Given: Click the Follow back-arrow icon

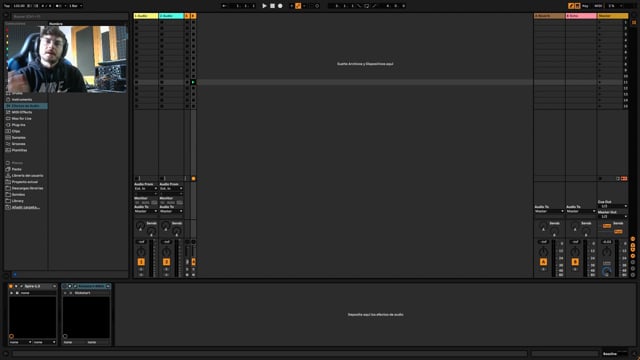Looking at the screenshot, I should (224, 6).
